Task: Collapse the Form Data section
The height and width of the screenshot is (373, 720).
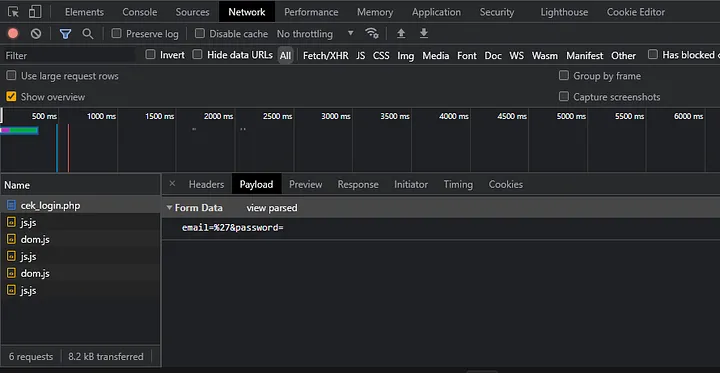Action: [169, 208]
